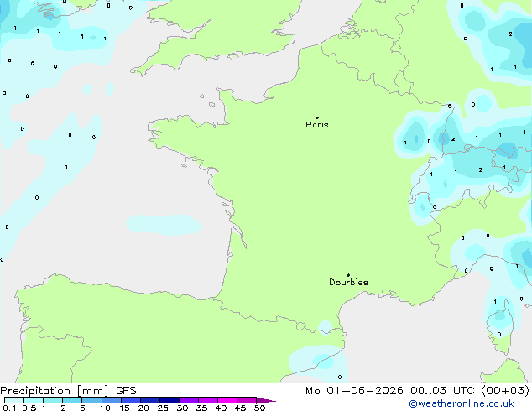Viewport: 532px width, 411px height.
Task: Click the '00..03 UTC' time range
Action: (x=442, y=391)
